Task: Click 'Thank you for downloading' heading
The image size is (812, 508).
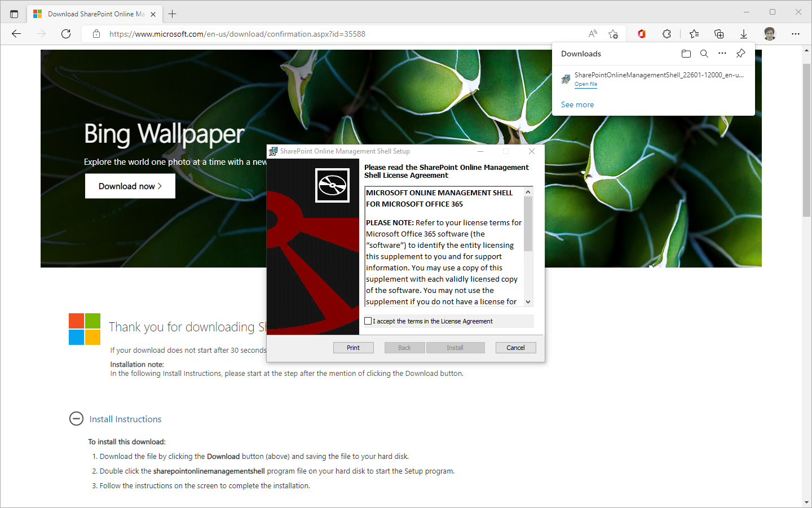Action: 187,327
